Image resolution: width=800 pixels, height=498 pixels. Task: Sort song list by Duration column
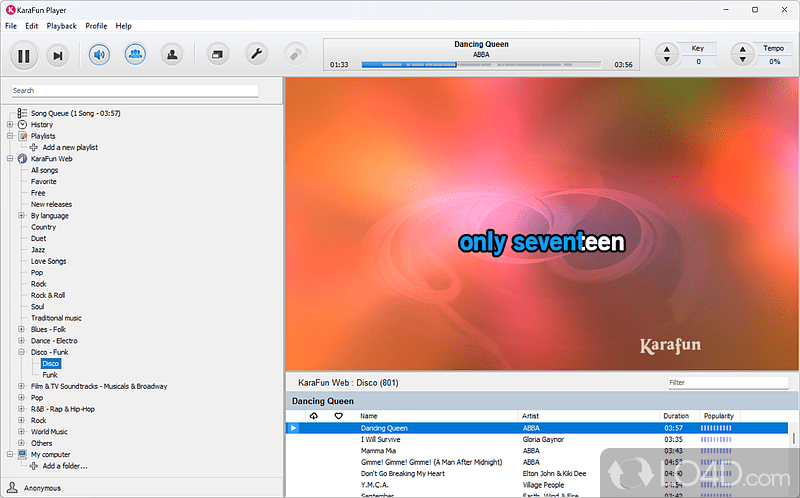tap(676, 416)
